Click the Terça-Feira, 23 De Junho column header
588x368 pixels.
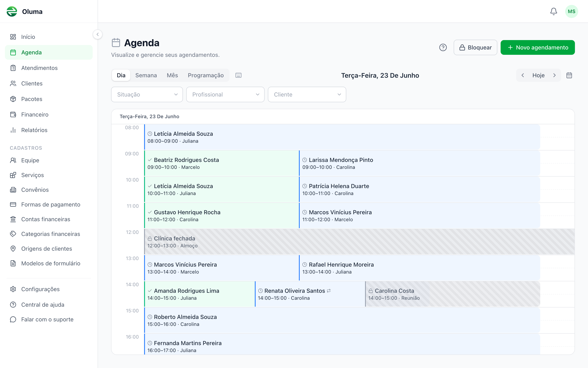click(x=149, y=117)
